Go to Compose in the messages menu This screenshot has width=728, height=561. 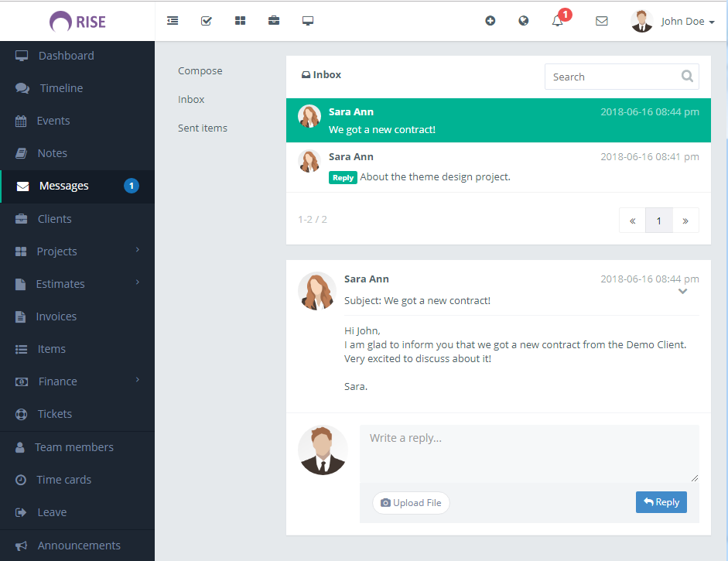coord(200,71)
